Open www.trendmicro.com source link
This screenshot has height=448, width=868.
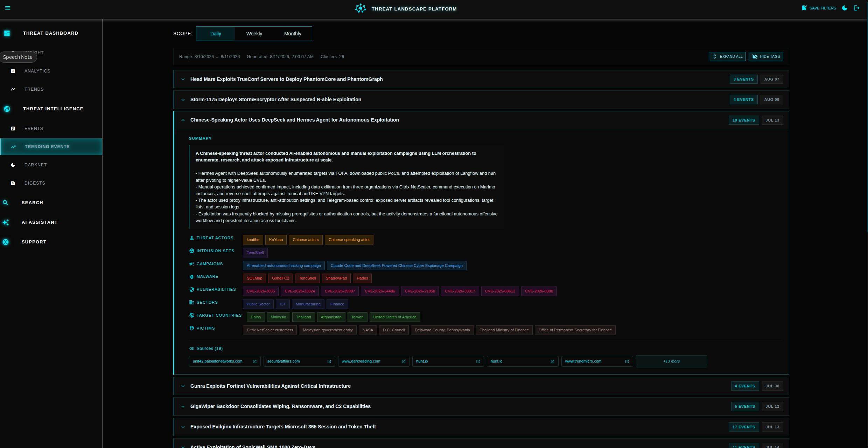[x=597, y=361]
